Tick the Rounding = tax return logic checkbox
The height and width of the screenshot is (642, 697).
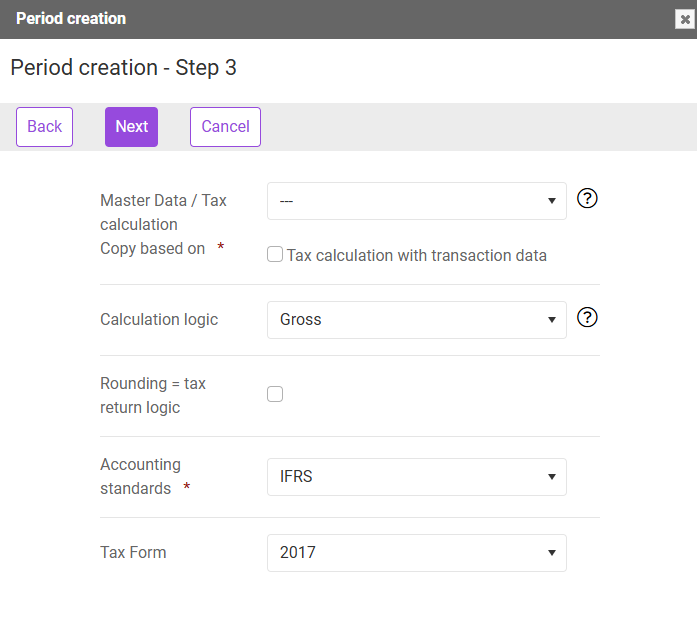click(275, 394)
